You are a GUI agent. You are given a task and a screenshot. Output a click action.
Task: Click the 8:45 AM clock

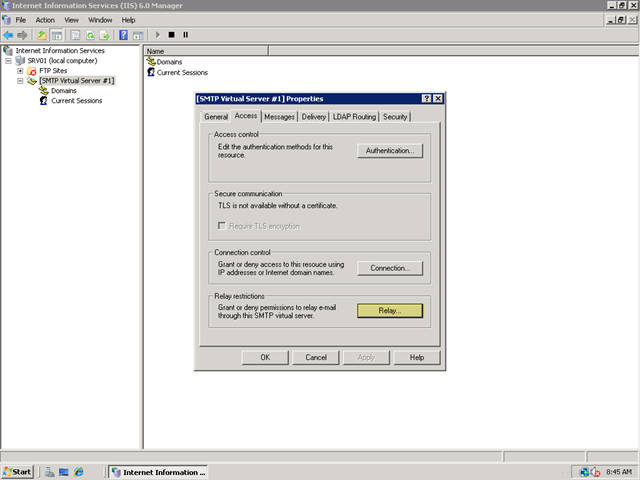[x=619, y=472]
